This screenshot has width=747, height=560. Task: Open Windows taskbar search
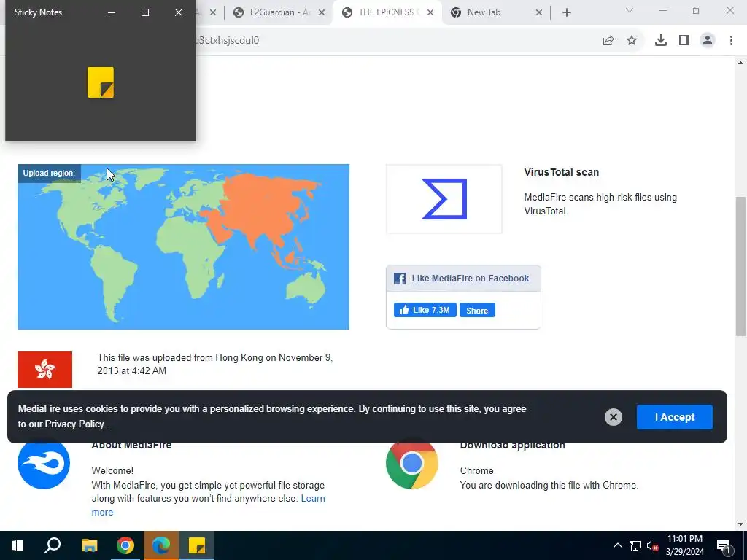click(53, 545)
